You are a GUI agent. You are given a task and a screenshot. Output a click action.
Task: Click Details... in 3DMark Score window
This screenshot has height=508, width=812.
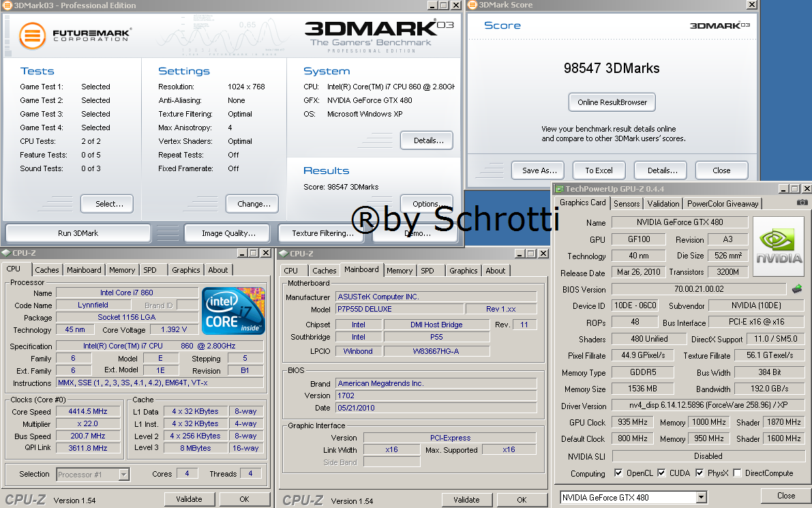pos(661,170)
